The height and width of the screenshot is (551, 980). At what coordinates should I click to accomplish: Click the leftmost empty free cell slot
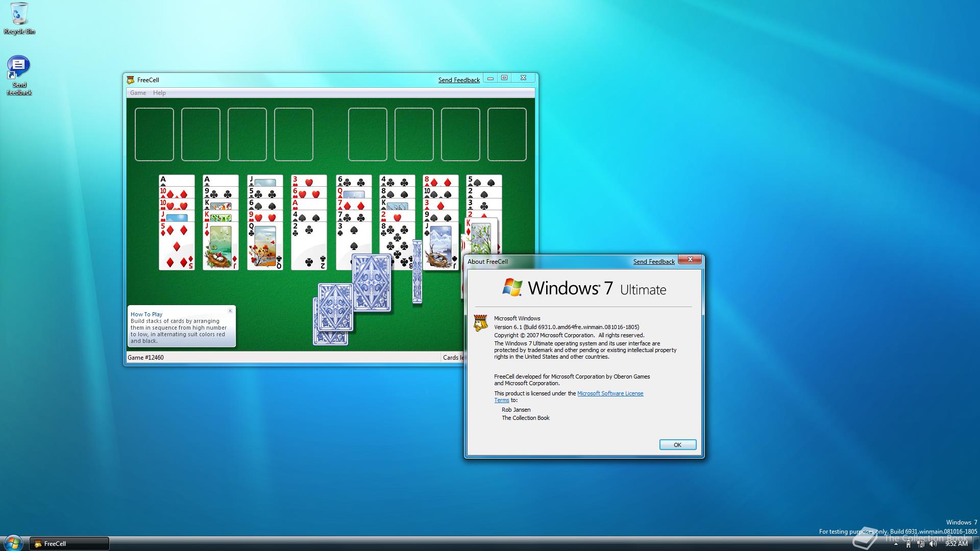[x=154, y=134]
